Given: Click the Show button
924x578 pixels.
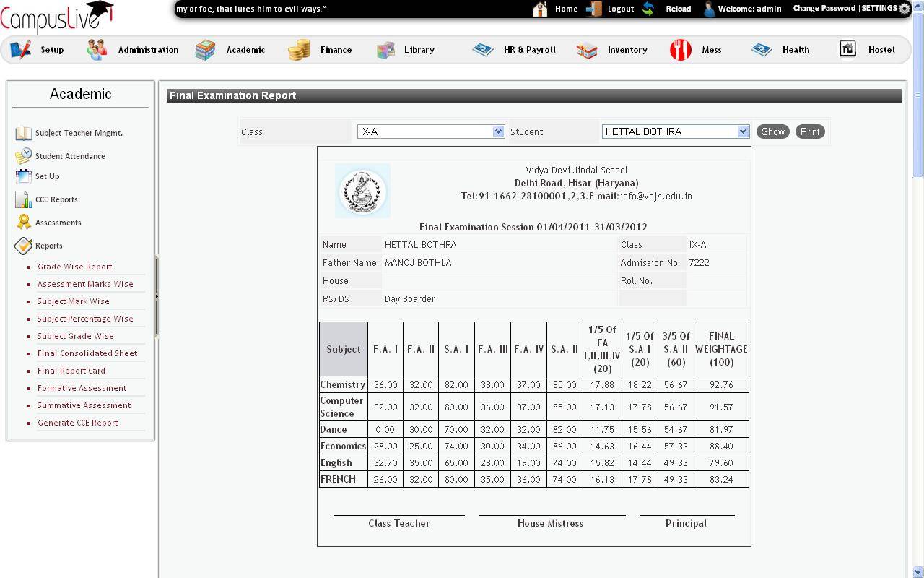Looking at the screenshot, I should (772, 131).
